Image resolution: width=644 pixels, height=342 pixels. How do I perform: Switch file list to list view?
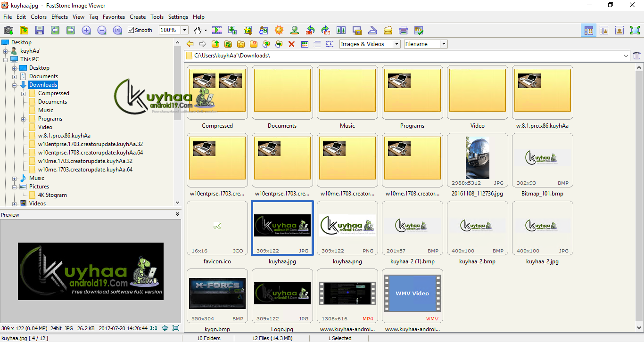[x=330, y=44]
